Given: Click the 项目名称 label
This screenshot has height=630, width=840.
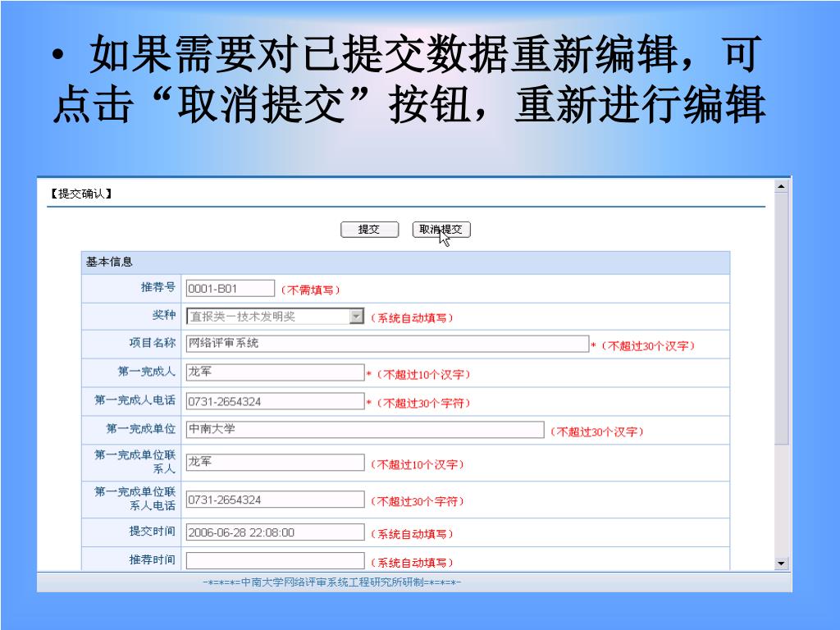Looking at the screenshot, I should [x=152, y=343].
